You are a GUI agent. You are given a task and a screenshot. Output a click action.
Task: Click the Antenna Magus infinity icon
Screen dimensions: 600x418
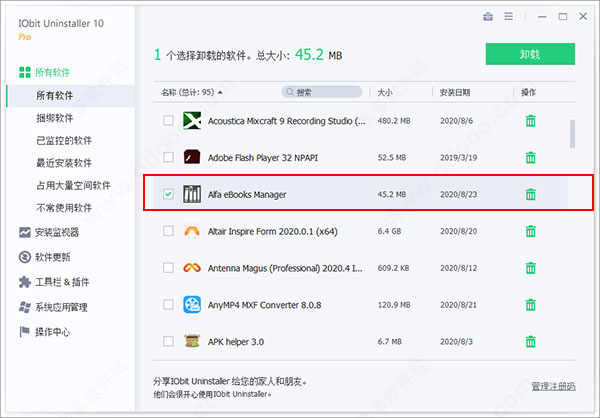[192, 268]
